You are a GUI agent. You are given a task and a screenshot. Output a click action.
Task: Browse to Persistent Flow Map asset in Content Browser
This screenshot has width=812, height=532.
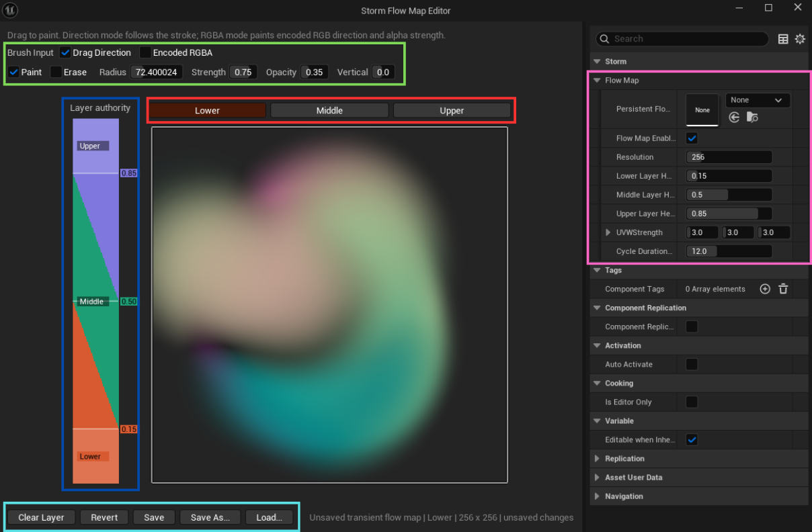[752, 117]
